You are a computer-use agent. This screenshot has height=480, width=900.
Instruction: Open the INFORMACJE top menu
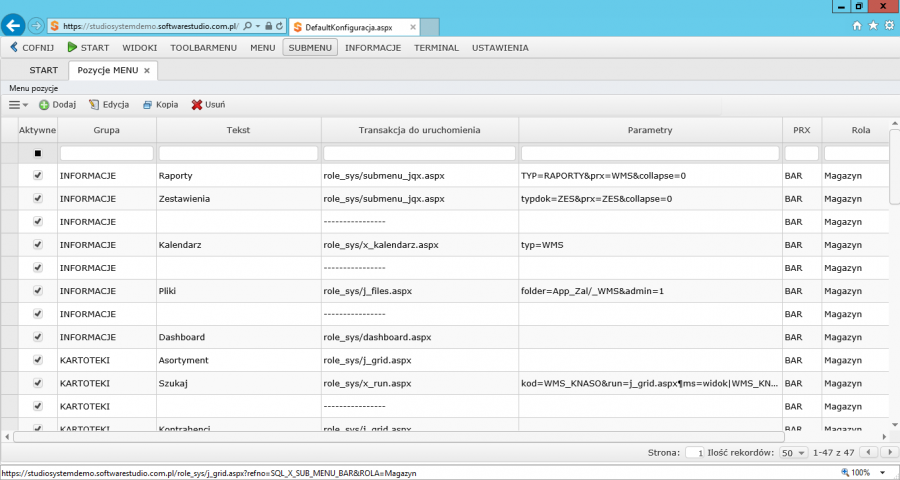pyautogui.click(x=373, y=48)
